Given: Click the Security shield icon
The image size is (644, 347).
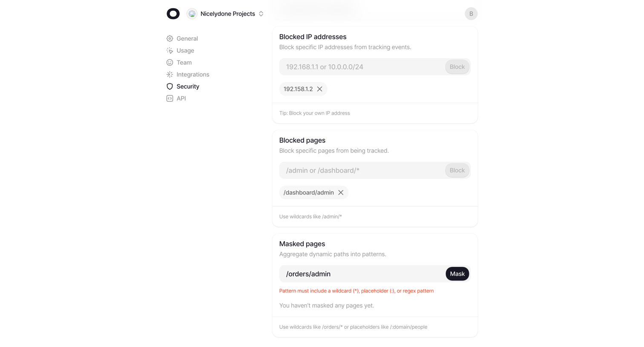Looking at the screenshot, I should click(170, 86).
